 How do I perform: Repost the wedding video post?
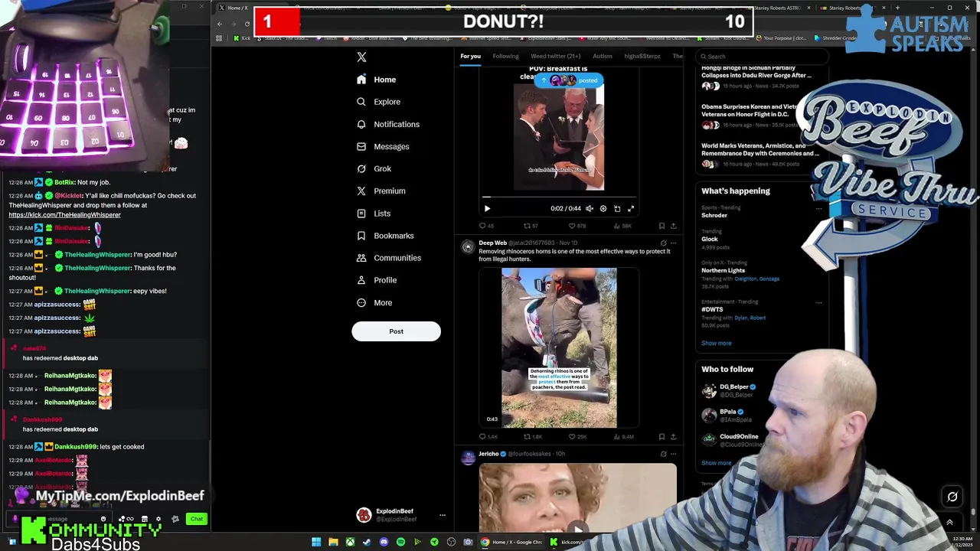point(531,226)
